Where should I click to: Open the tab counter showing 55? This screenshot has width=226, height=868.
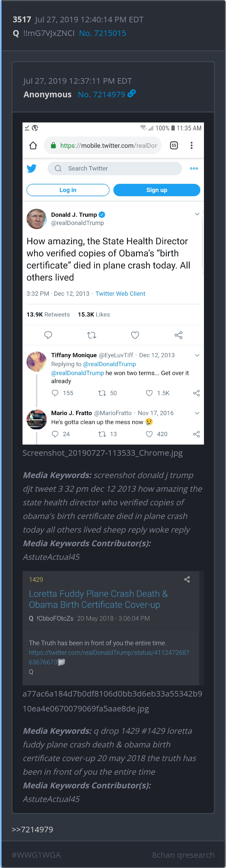coord(174,146)
